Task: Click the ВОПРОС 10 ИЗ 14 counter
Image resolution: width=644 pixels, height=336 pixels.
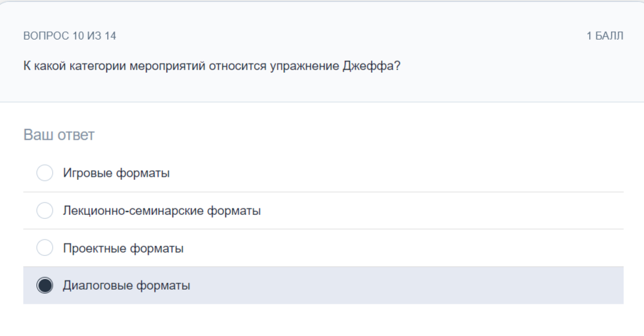Action: click(x=70, y=36)
